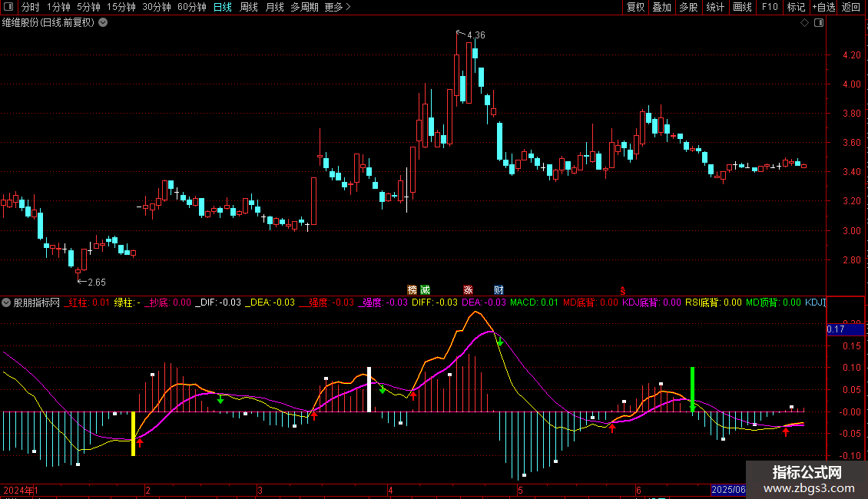The width and height of the screenshot is (868, 499).
Task: Click the red 涨 event marker
Action: click(x=468, y=290)
